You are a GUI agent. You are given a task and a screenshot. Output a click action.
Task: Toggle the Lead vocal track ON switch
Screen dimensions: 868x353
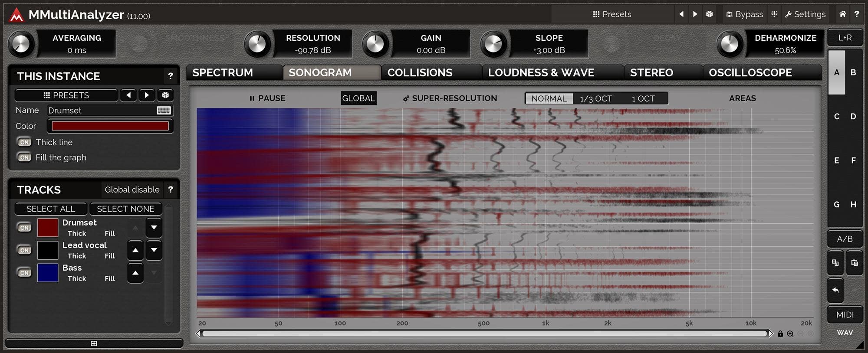point(25,250)
